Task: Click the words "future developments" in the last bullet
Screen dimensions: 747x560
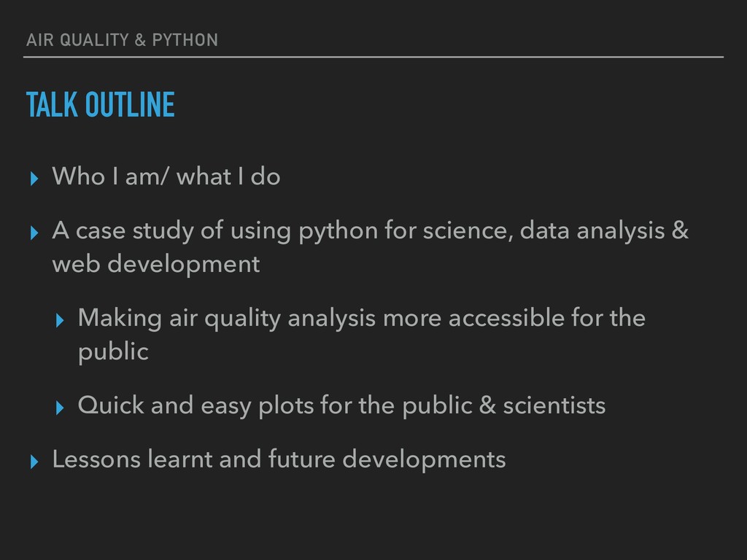Action: pyautogui.click(x=387, y=459)
